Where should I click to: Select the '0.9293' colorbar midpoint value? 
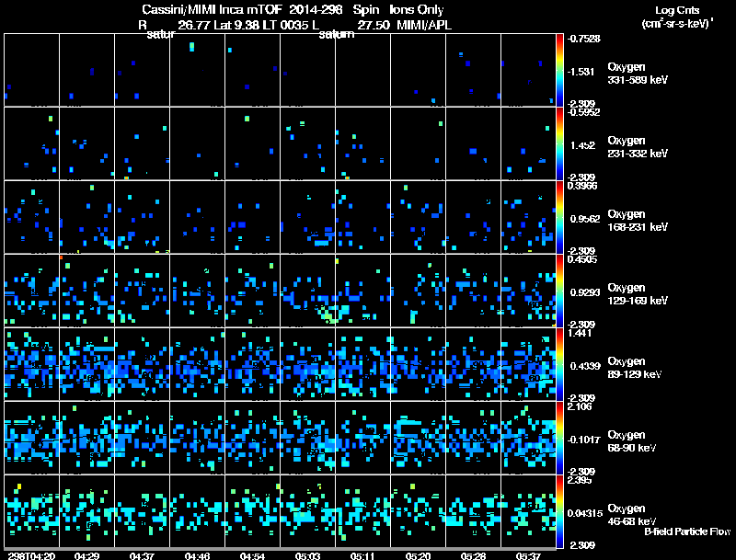[585, 292]
